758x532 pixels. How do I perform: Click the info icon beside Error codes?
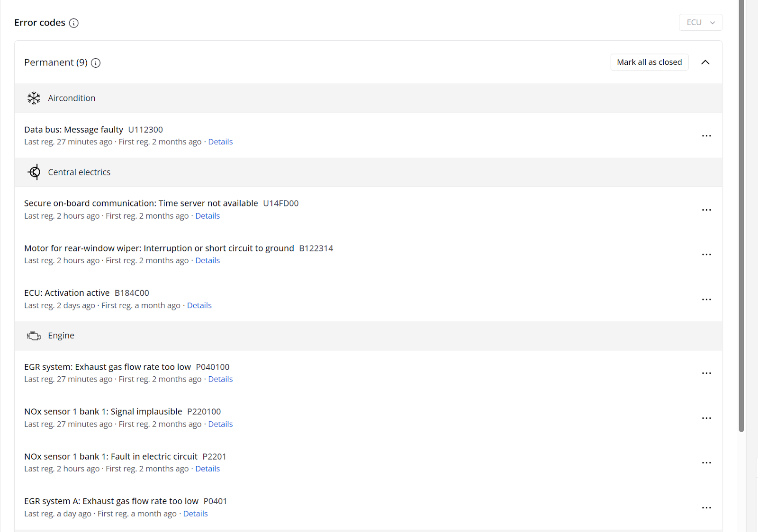[x=74, y=23]
